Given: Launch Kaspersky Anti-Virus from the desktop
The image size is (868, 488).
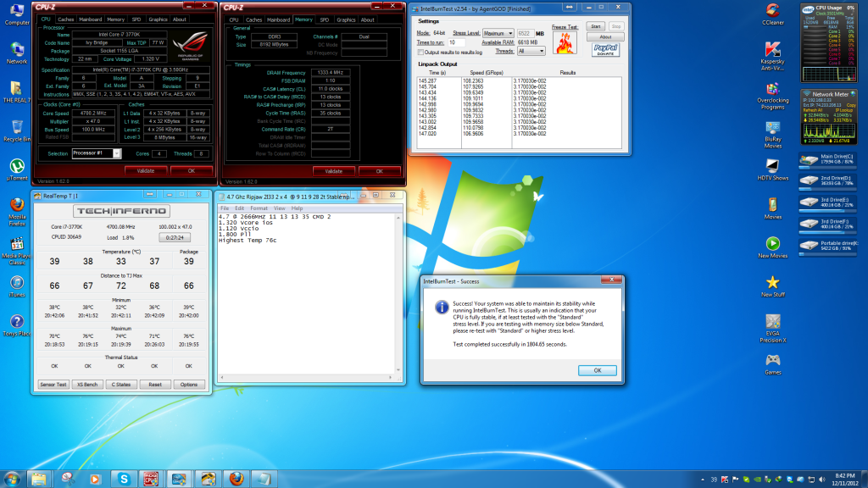Looking at the screenshot, I should (x=773, y=56).
